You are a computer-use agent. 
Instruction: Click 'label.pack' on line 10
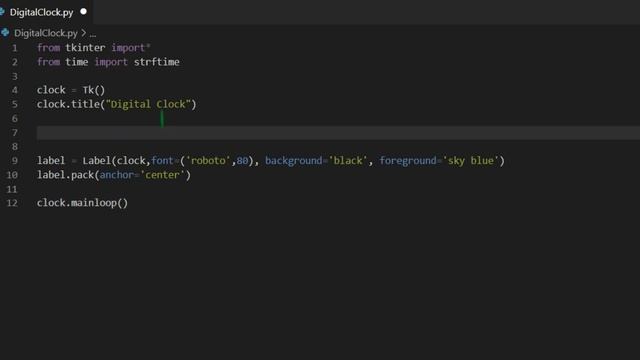pyautogui.click(x=65, y=175)
